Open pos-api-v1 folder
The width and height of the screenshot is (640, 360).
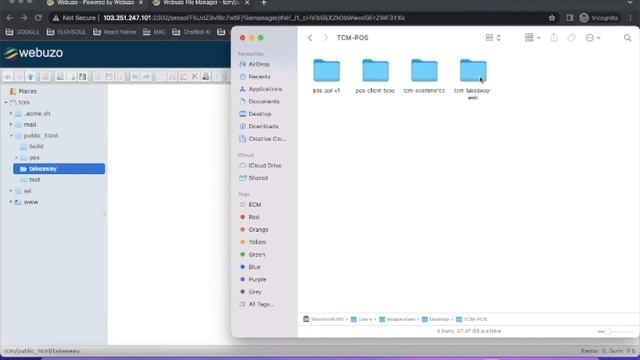(x=326, y=76)
